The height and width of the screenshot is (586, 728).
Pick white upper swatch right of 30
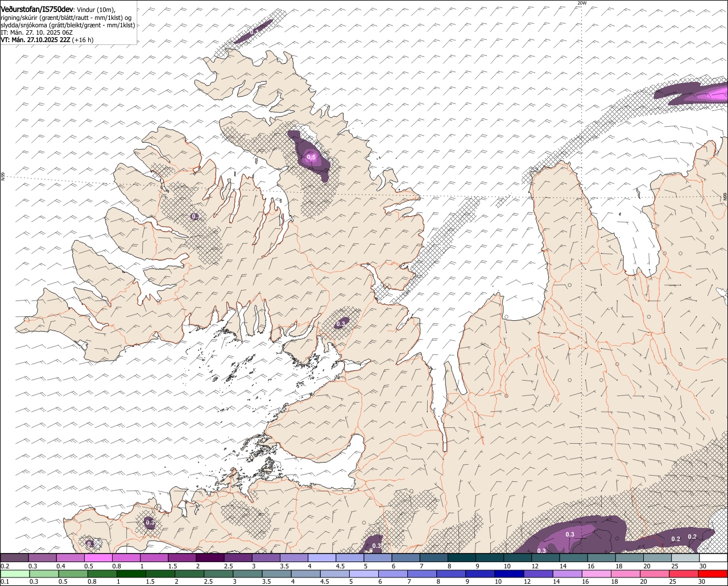(x=713, y=558)
